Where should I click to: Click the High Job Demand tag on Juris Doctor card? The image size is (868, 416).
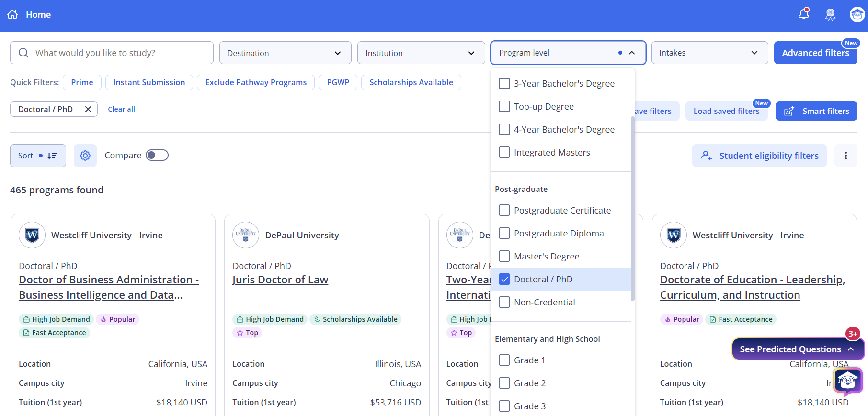[270, 319]
